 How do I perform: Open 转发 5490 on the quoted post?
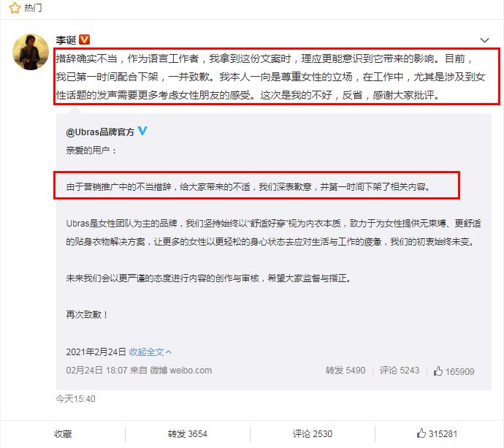tap(345, 371)
